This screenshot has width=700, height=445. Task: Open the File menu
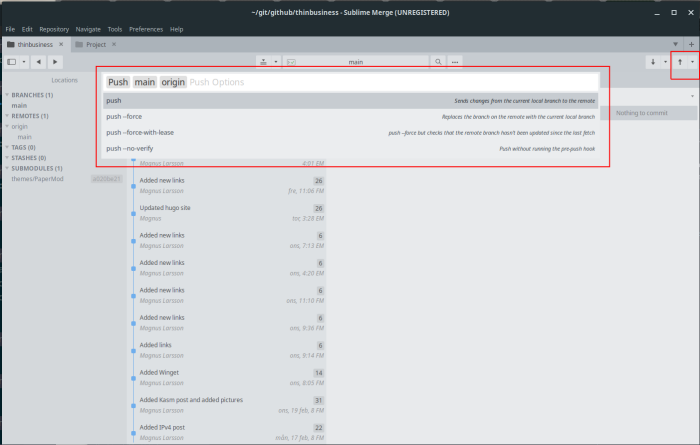pyautogui.click(x=10, y=29)
